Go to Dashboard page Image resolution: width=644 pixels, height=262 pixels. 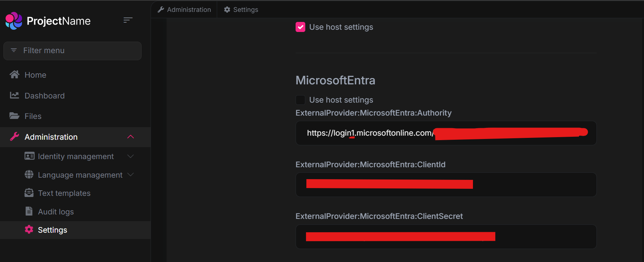[x=45, y=96]
